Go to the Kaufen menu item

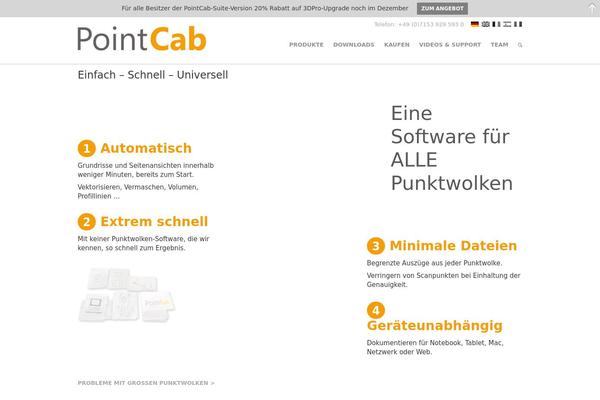point(397,45)
